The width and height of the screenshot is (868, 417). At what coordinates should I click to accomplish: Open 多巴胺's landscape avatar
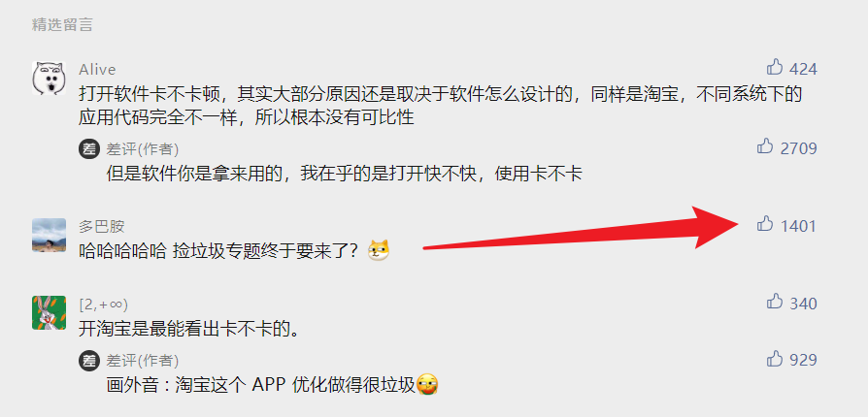(49, 235)
